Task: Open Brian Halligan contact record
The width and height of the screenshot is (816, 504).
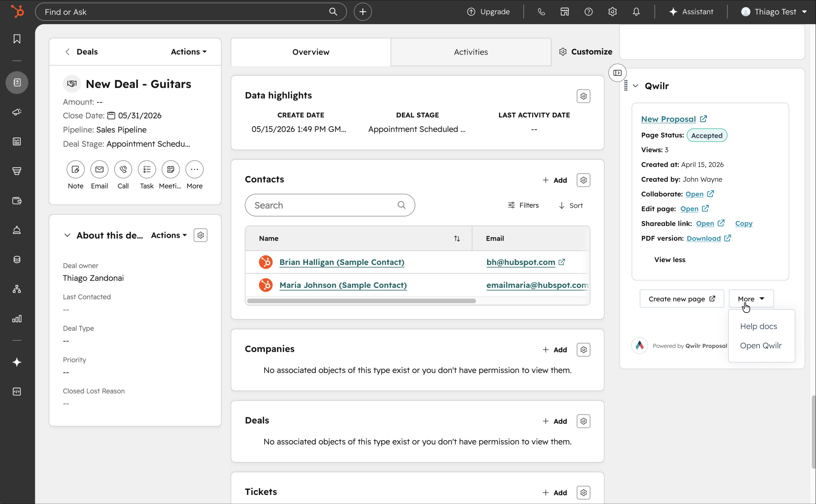Action: point(342,262)
